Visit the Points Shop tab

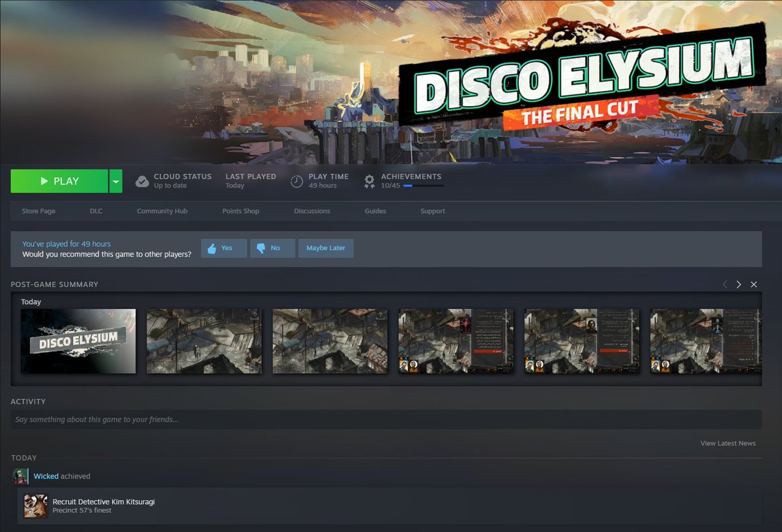tap(241, 211)
